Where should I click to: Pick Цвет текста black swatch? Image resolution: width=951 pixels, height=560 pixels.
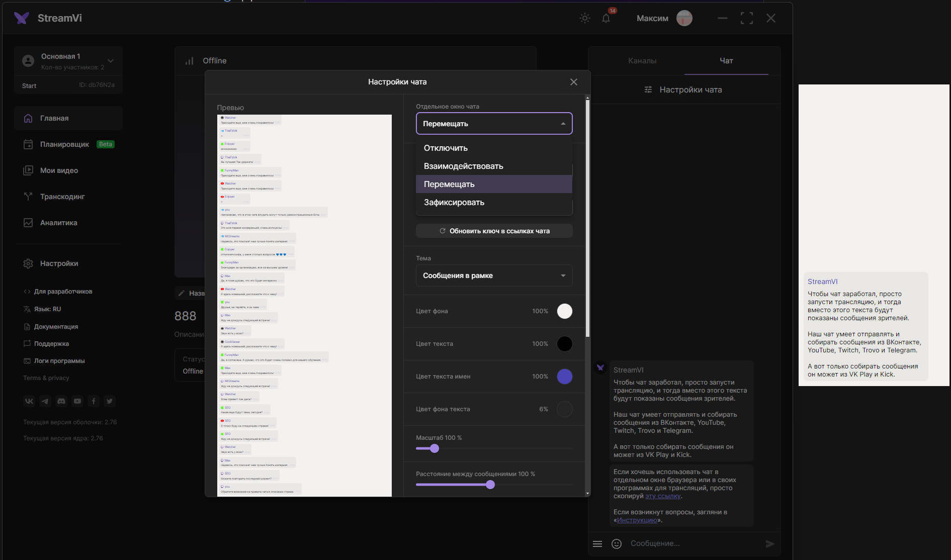(565, 344)
